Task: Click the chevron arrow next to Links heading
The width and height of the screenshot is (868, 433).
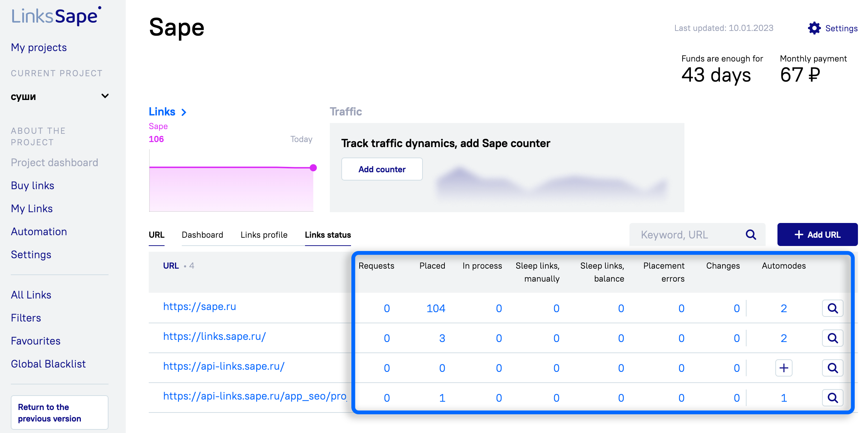Action: [184, 112]
